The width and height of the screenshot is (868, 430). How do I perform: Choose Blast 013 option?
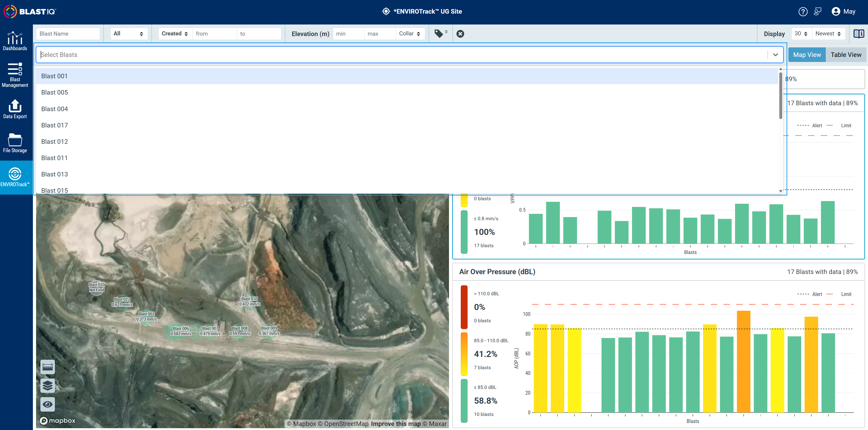pos(407,174)
